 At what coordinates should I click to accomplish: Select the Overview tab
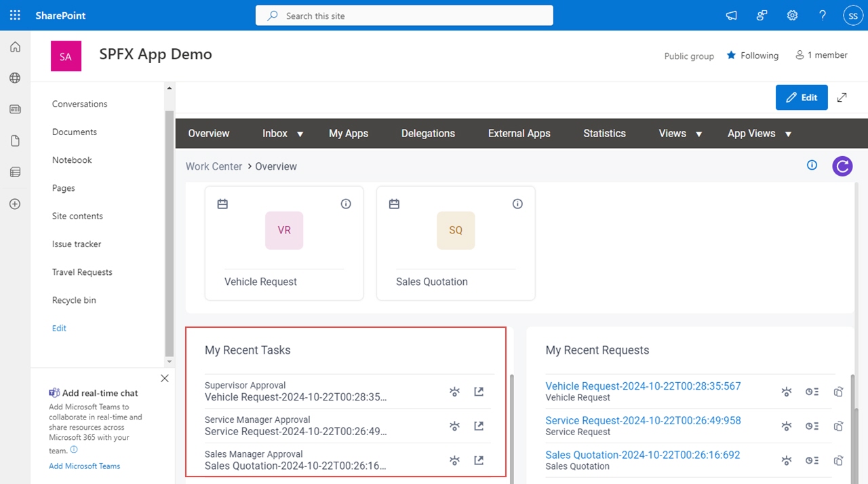(209, 133)
